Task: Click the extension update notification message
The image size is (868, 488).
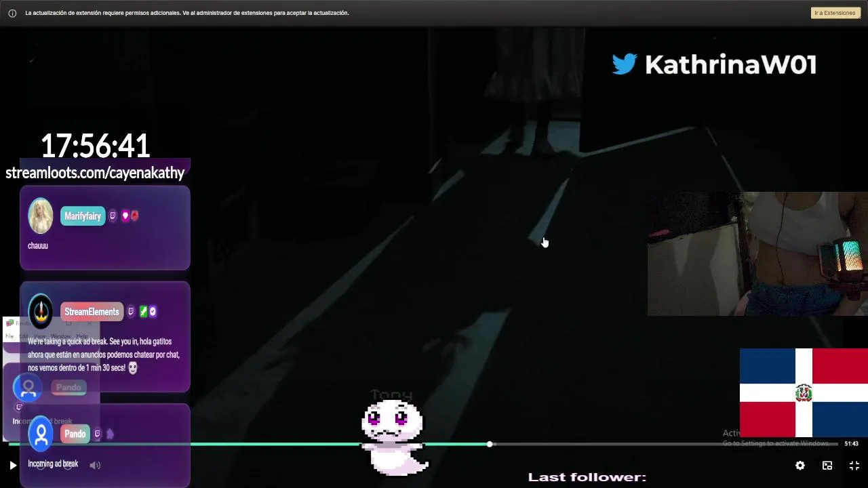Action: tap(187, 13)
